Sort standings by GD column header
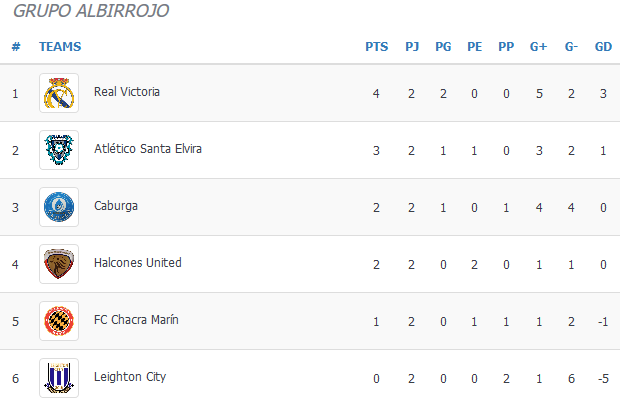The image size is (620, 416). point(603,47)
